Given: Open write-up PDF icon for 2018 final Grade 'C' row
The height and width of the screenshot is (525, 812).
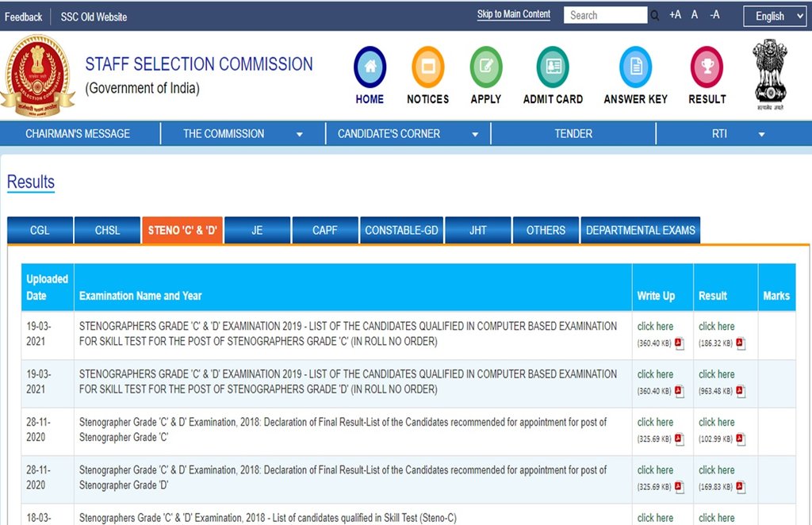Looking at the screenshot, I should click(x=680, y=439).
